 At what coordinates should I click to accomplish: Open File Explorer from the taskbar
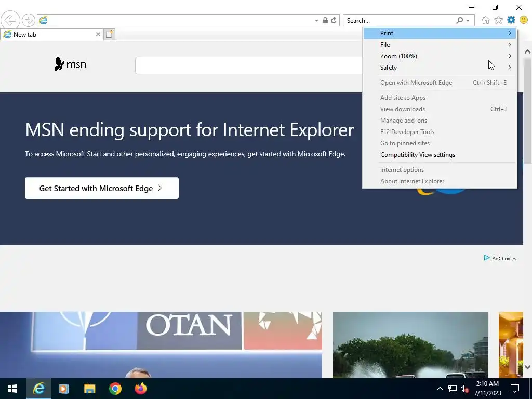click(89, 389)
